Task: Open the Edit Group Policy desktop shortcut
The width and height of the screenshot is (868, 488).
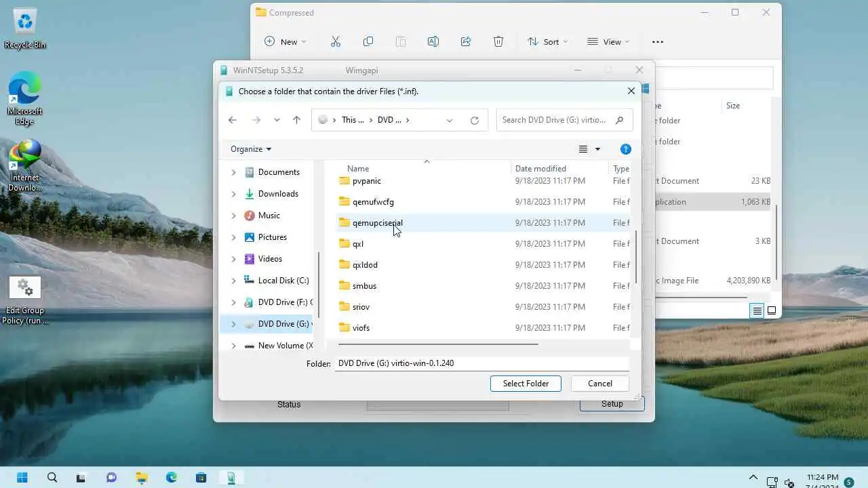Action: [x=25, y=300]
